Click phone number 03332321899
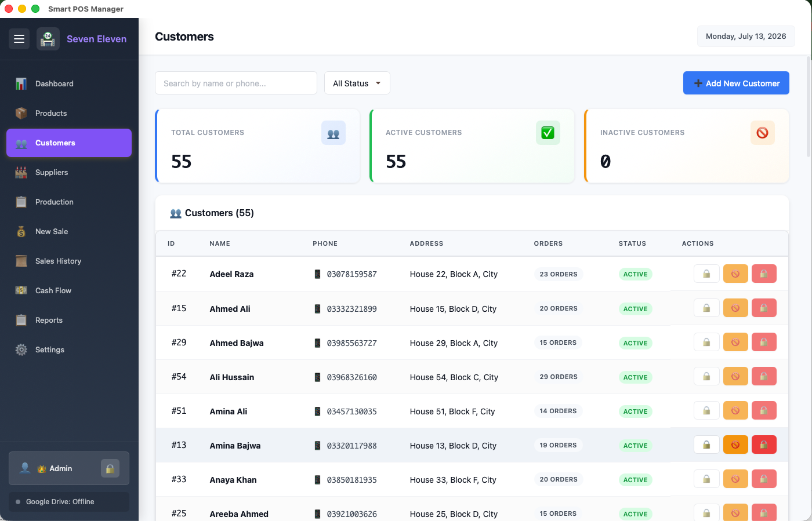 [x=351, y=309]
